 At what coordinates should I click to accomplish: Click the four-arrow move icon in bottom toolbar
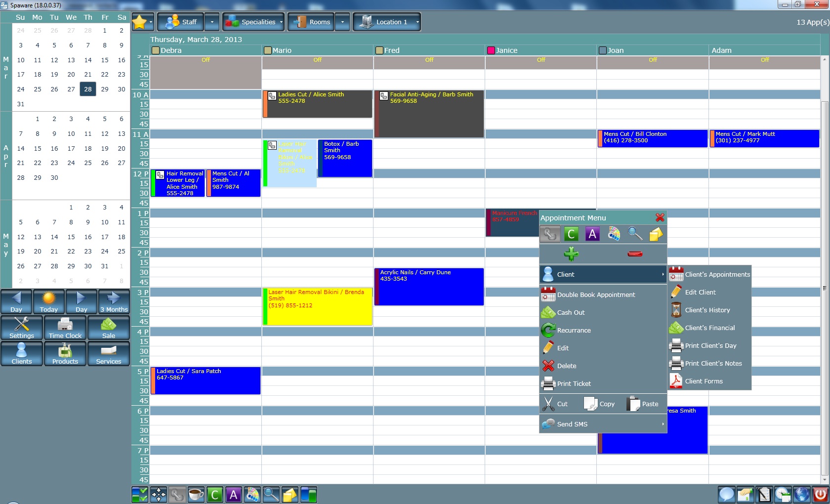point(159,494)
